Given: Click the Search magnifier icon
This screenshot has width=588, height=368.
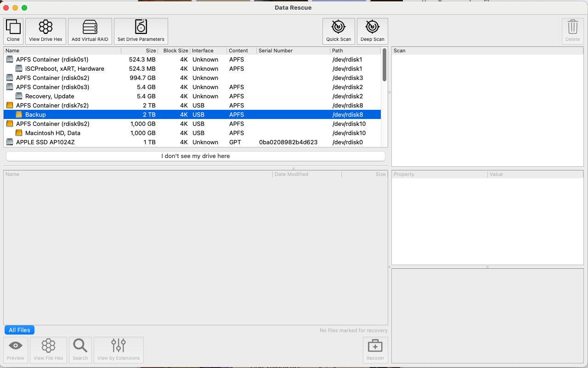Looking at the screenshot, I should click(x=80, y=350).
